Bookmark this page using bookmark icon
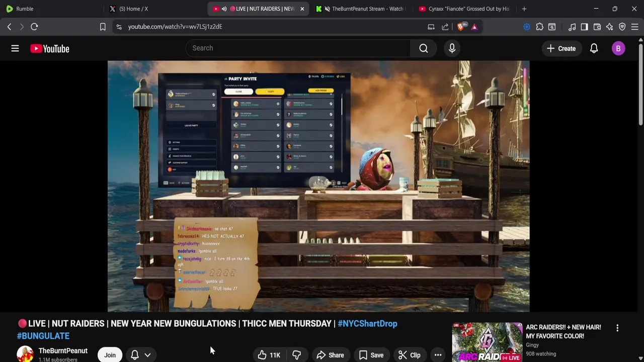The width and height of the screenshot is (644, 362). coord(103,27)
